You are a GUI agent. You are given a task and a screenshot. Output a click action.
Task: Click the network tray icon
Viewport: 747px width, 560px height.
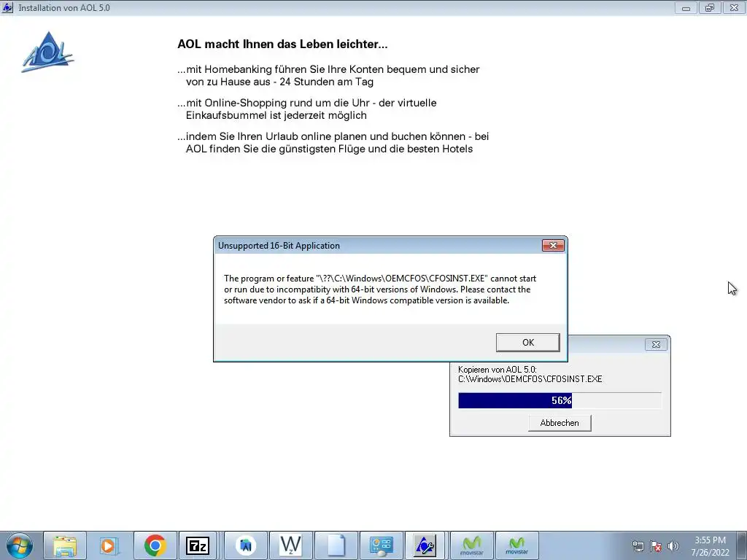click(x=638, y=546)
